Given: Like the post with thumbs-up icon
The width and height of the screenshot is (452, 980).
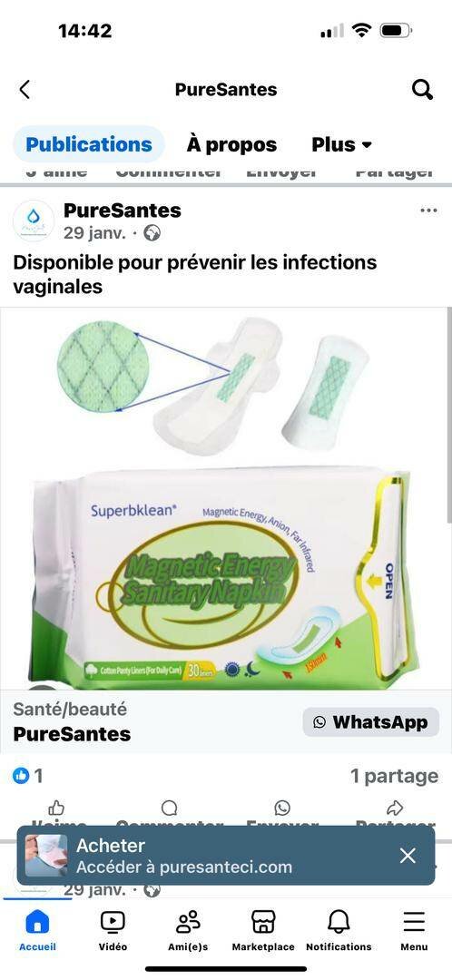Looking at the screenshot, I should coord(56,808).
